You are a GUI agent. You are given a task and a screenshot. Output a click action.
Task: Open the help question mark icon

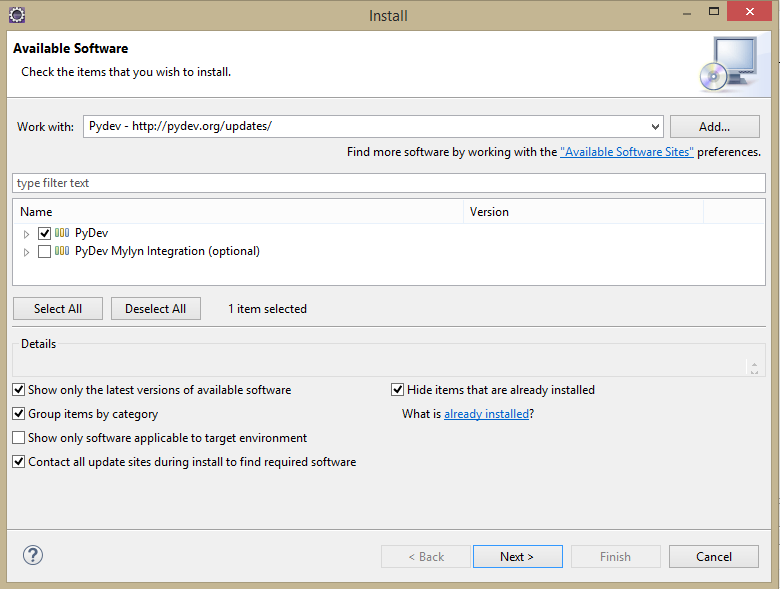(x=33, y=555)
